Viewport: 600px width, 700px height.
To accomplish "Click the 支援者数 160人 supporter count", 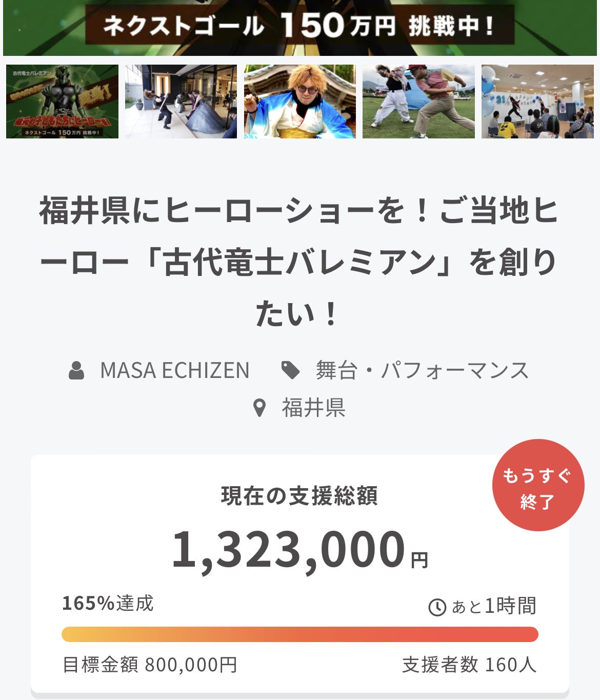I will (469, 665).
